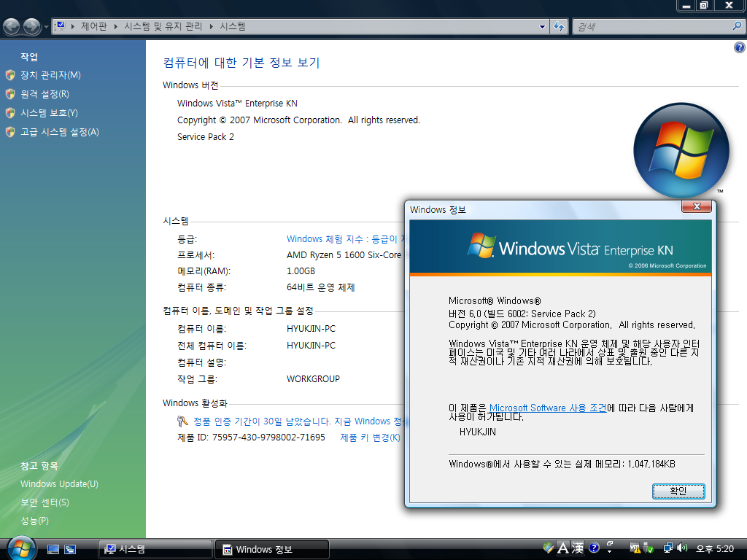Open 성능(P) in sidebar
Screen dimensions: 747x560
(35, 521)
